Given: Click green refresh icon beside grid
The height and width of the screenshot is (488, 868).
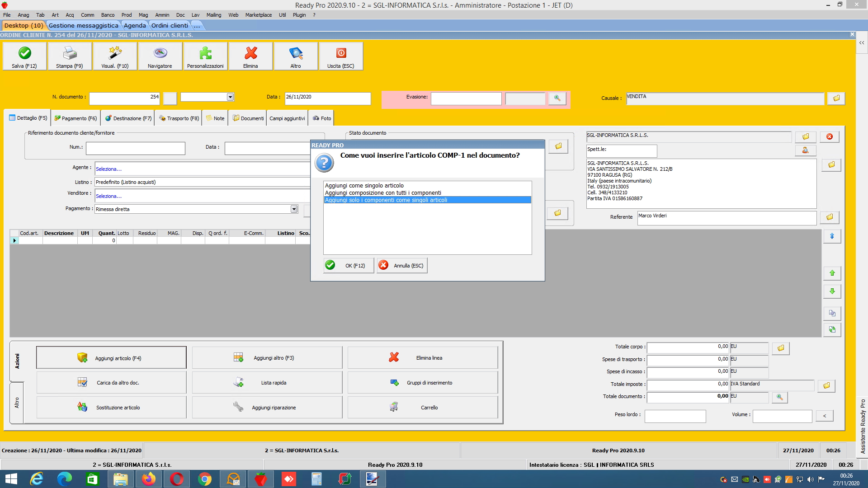Looking at the screenshot, I should click(x=832, y=329).
